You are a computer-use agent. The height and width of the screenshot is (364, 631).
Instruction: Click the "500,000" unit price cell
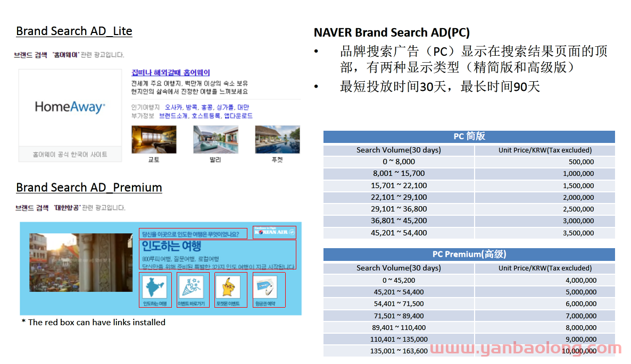click(x=545, y=162)
